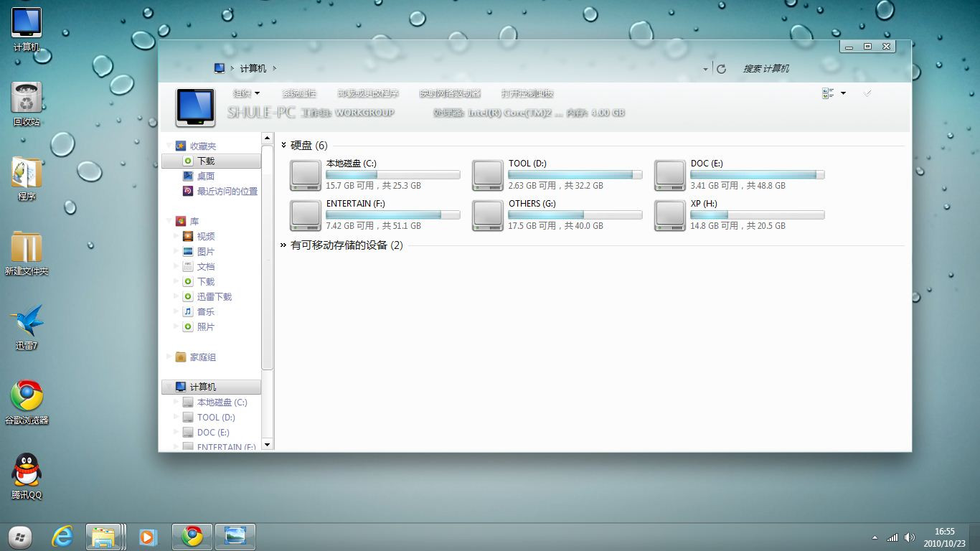Open the DOC (E:) drive icon
The image size is (980, 551).
[670, 175]
